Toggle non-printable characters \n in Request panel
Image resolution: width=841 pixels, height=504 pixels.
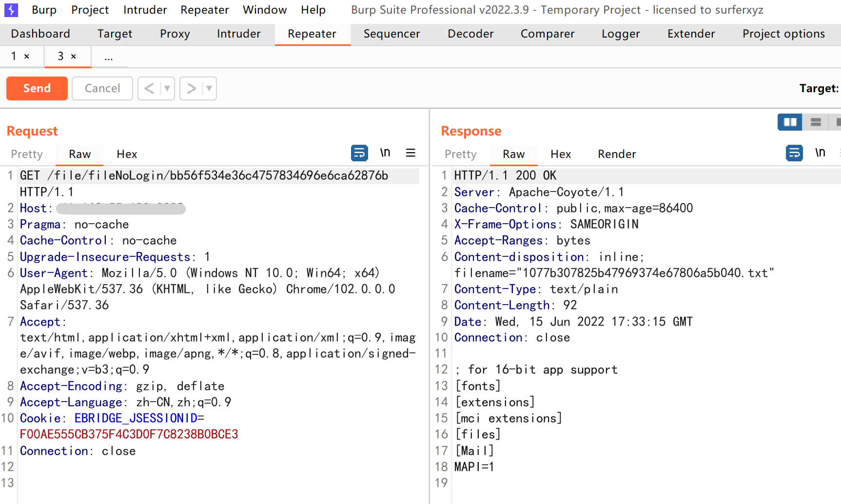[x=385, y=153]
